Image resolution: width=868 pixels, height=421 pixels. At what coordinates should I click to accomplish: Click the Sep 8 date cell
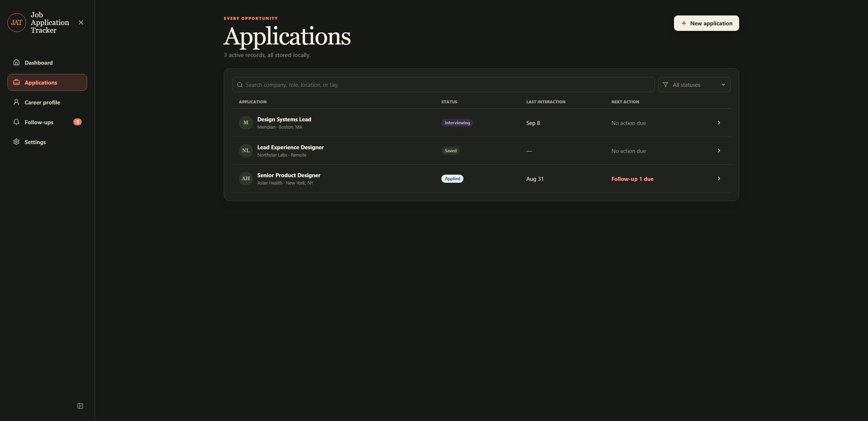coord(533,123)
